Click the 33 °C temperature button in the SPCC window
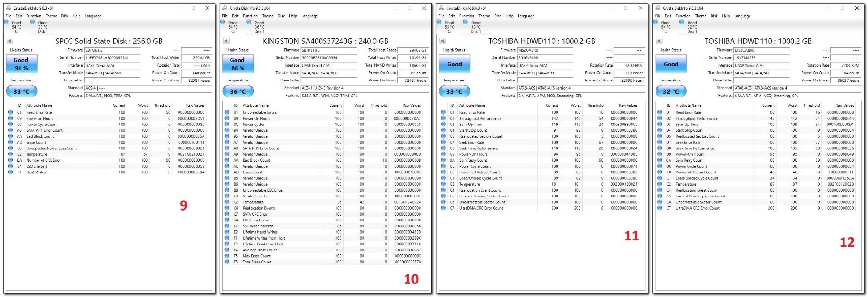The image size is (868, 297). [x=21, y=91]
